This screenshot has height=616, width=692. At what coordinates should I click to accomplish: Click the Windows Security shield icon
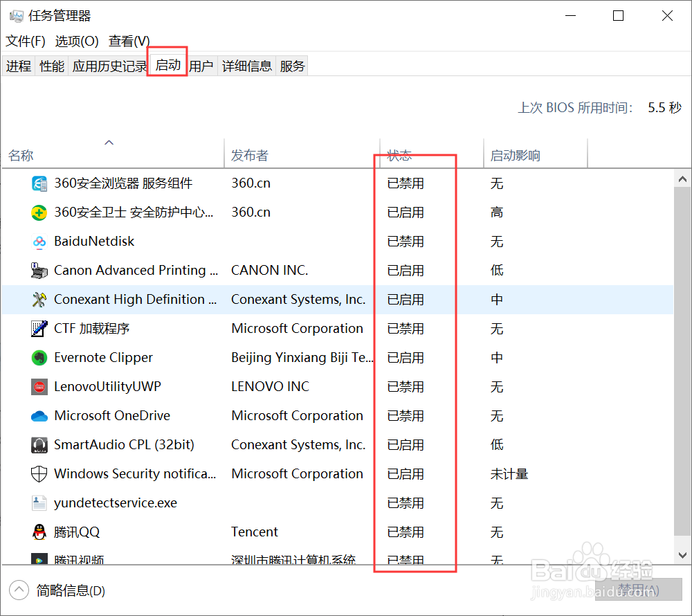(x=39, y=474)
